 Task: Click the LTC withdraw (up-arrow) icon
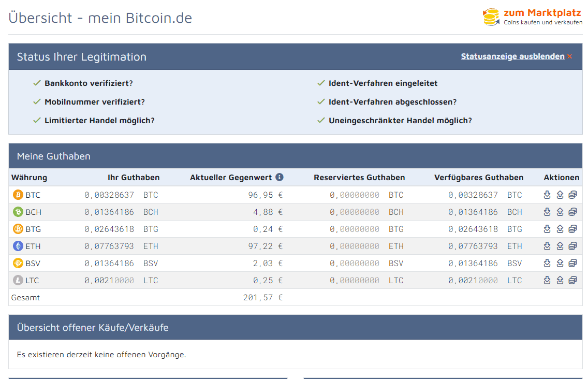pyautogui.click(x=560, y=280)
